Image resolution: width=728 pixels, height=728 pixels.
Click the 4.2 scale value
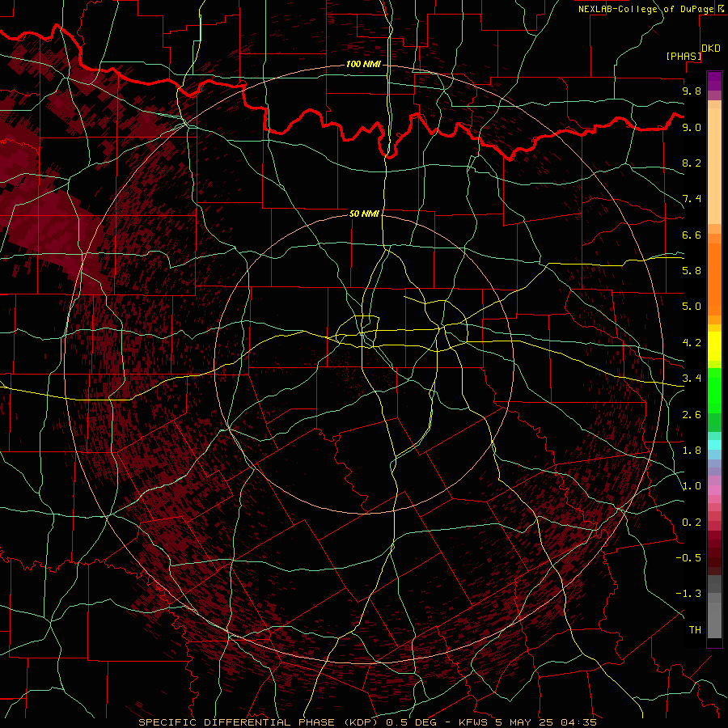coord(692,343)
